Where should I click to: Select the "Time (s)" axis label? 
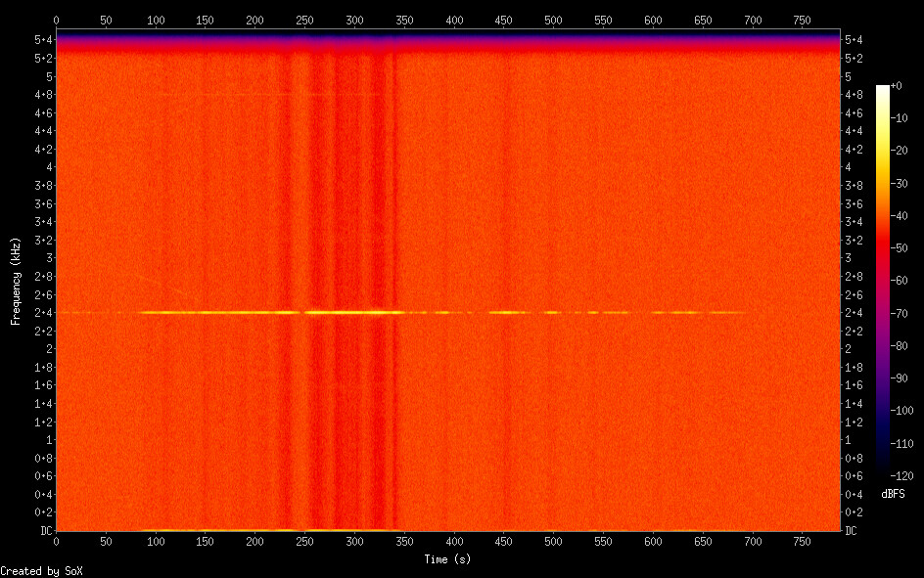click(449, 558)
